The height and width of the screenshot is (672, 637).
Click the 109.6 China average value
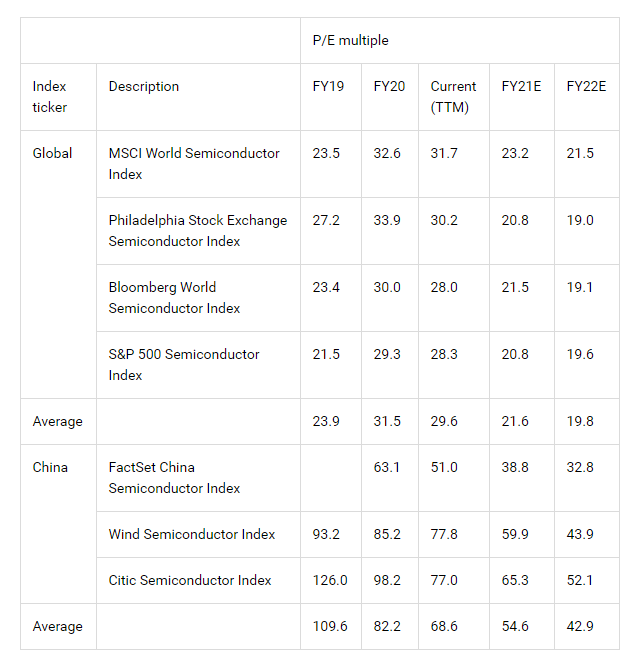click(331, 626)
